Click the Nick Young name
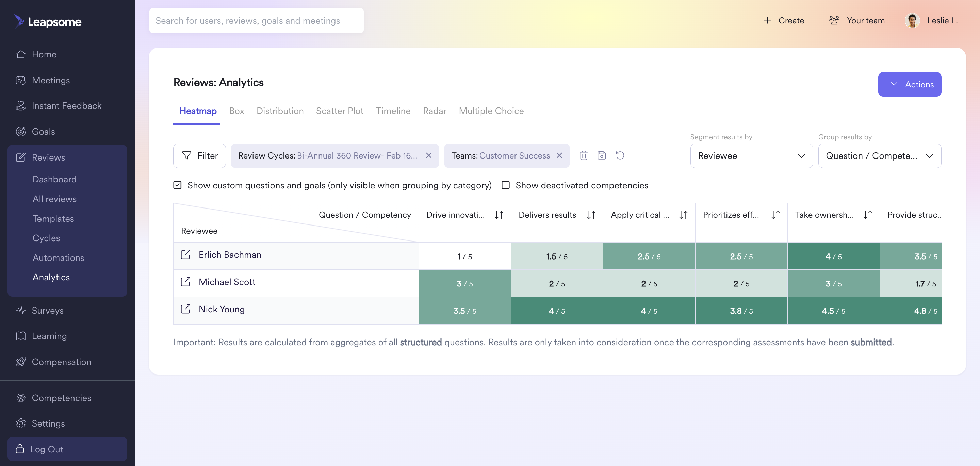The image size is (980, 466). click(x=222, y=309)
